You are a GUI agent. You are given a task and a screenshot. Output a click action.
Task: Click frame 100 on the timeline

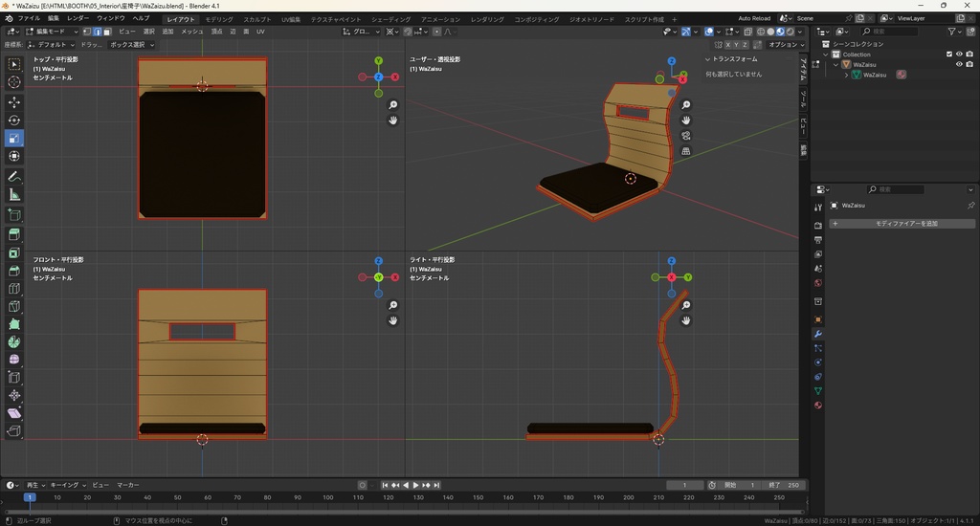tap(328, 497)
